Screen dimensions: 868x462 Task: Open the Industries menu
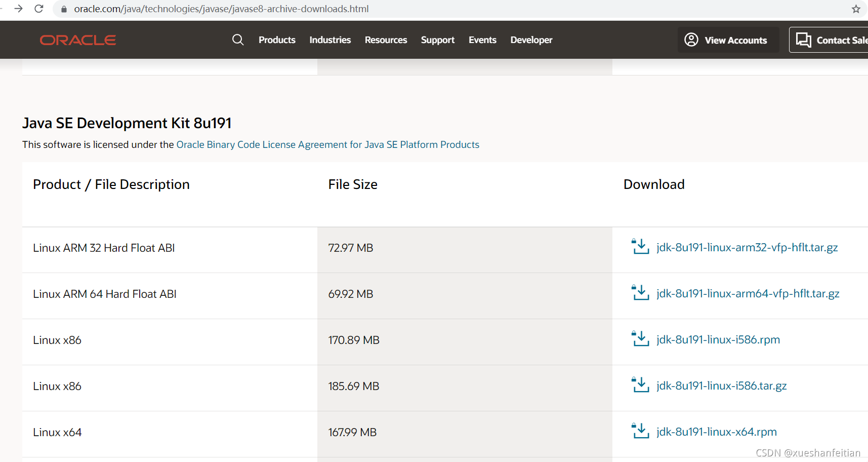tap(330, 40)
